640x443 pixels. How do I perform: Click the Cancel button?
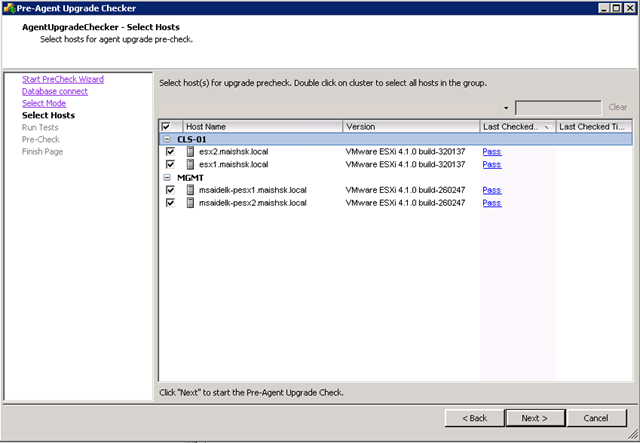point(596,418)
